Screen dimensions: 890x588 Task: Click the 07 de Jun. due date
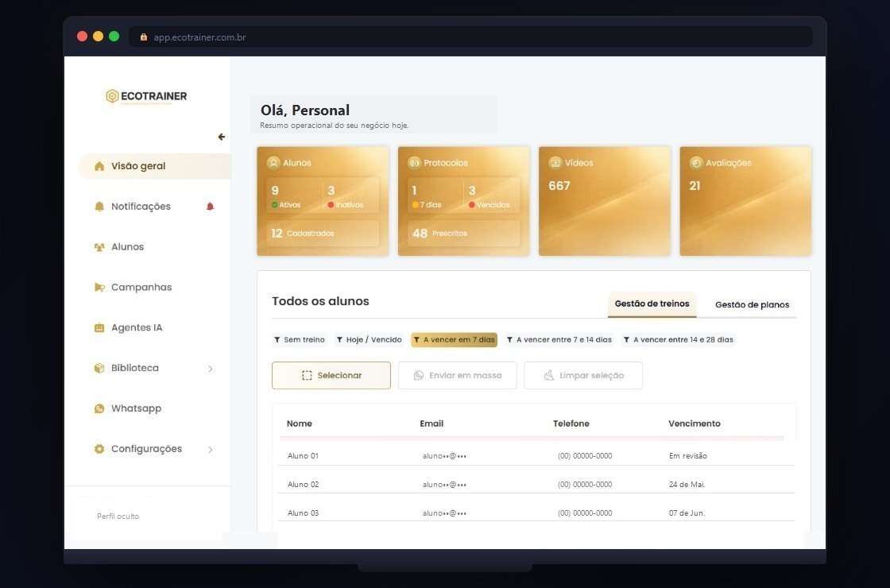[687, 513]
